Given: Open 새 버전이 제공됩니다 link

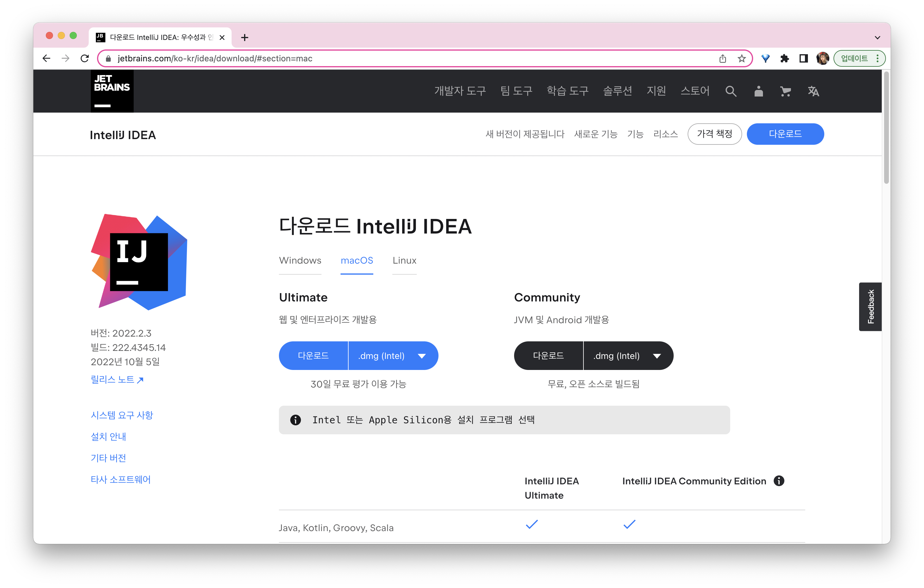Looking at the screenshot, I should pos(525,134).
